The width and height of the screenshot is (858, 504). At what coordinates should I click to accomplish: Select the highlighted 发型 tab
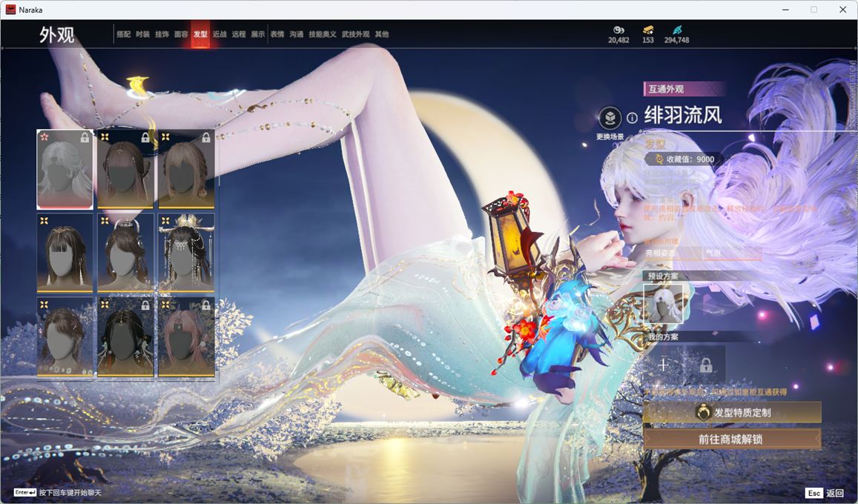point(200,34)
